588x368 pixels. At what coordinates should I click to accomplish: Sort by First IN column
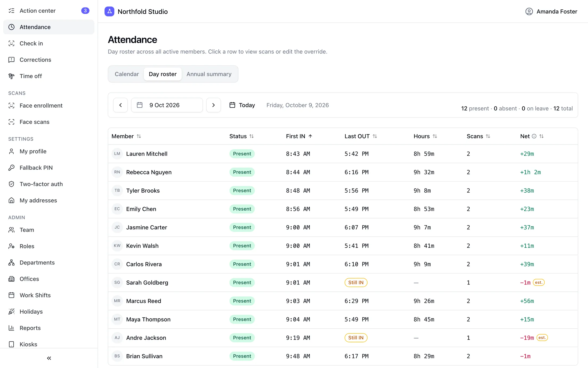299,136
